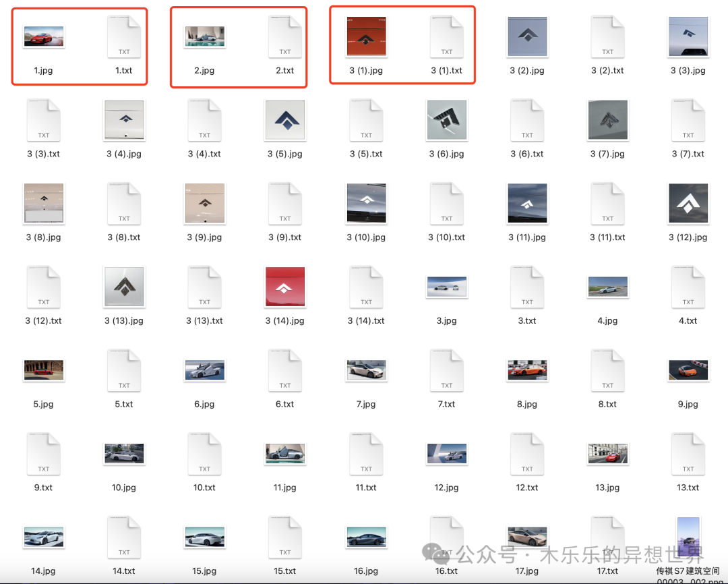Select the 2.txt text file icon
Image resolution: width=728 pixels, height=584 pixels.
point(285,36)
